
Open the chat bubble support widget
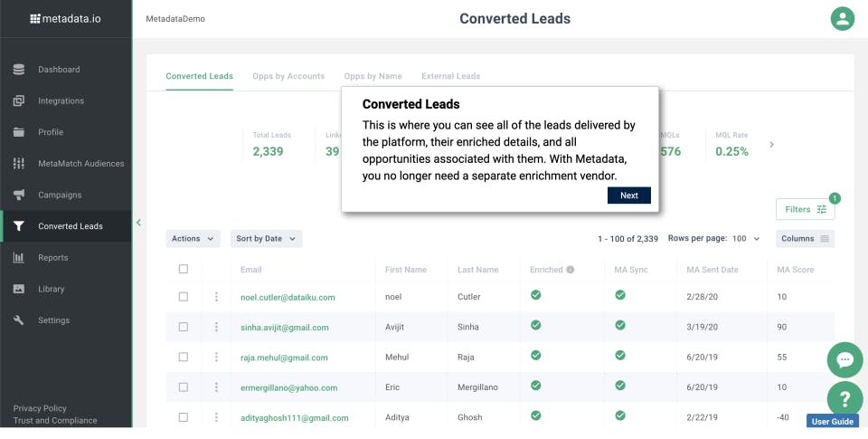click(844, 360)
